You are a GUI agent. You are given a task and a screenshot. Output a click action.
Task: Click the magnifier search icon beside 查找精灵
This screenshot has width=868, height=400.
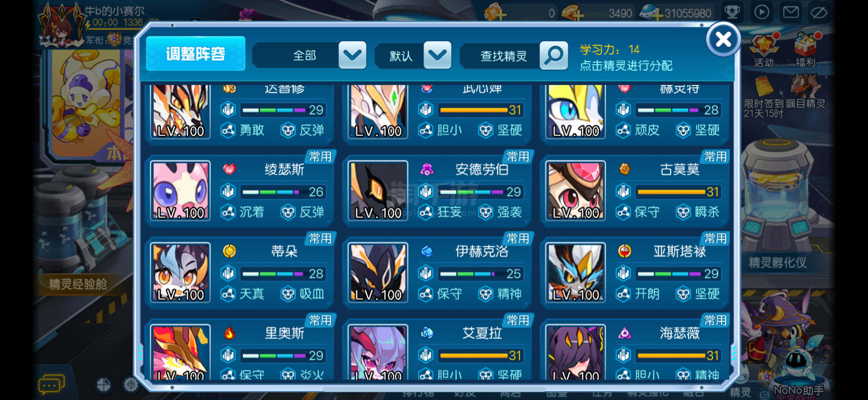[x=554, y=55]
